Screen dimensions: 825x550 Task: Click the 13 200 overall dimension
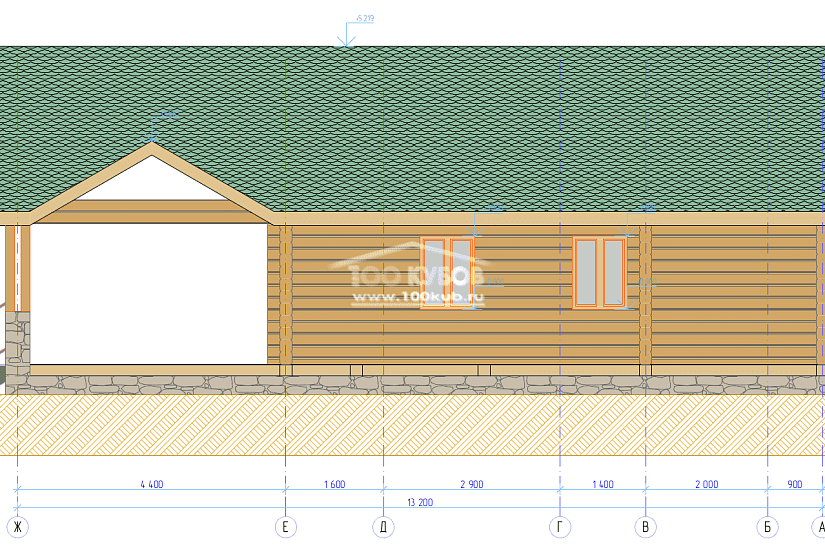pyautogui.click(x=419, y=502)
